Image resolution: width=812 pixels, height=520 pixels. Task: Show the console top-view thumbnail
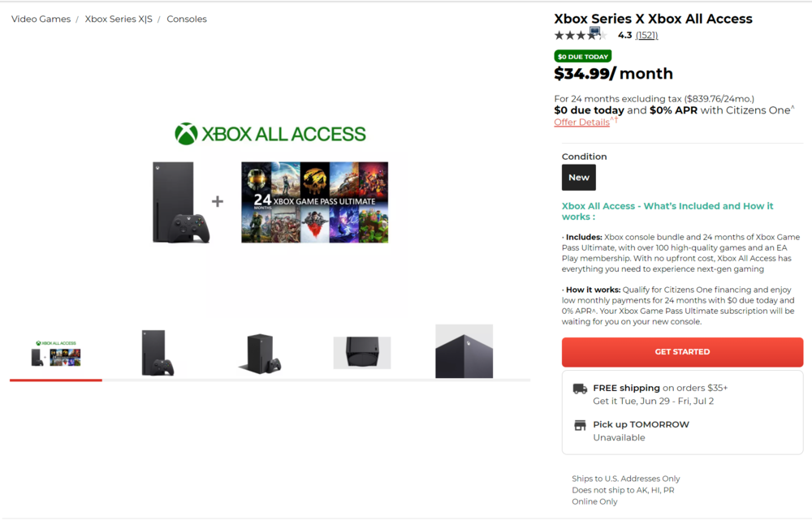(x=362, y=353)
